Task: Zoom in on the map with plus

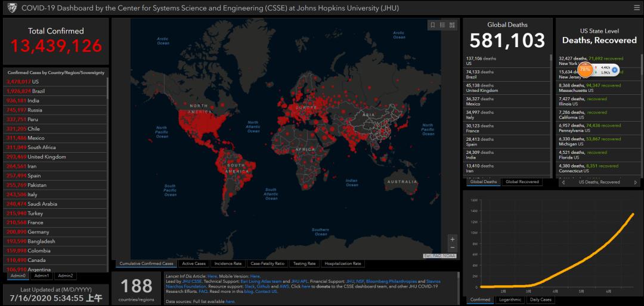Action: click(452, 239)
